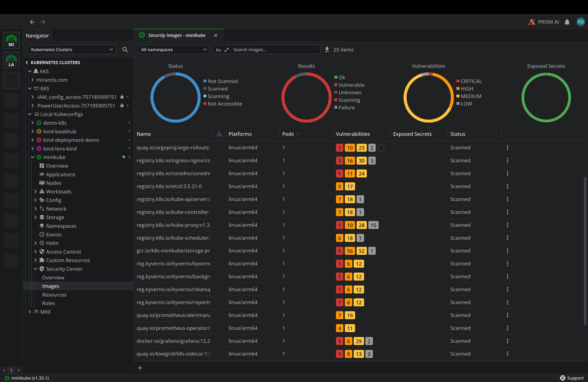Open row menu for argo-rollouts image
Screen dimensions: 588x382
[507, 148]
